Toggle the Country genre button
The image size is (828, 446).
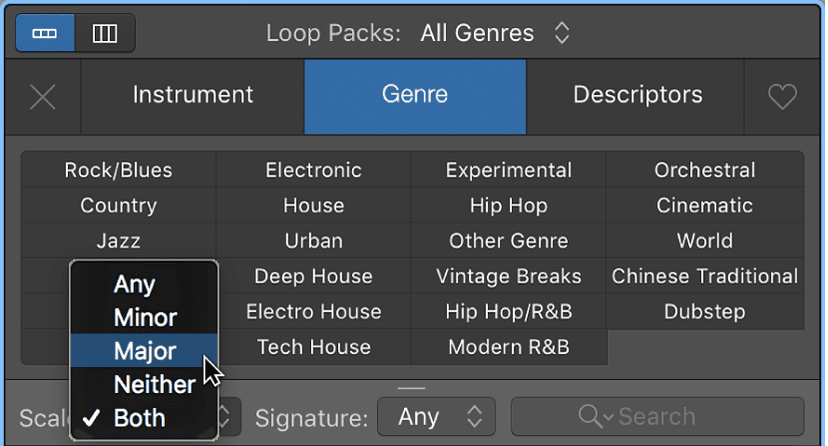click(x=118, y=205)
